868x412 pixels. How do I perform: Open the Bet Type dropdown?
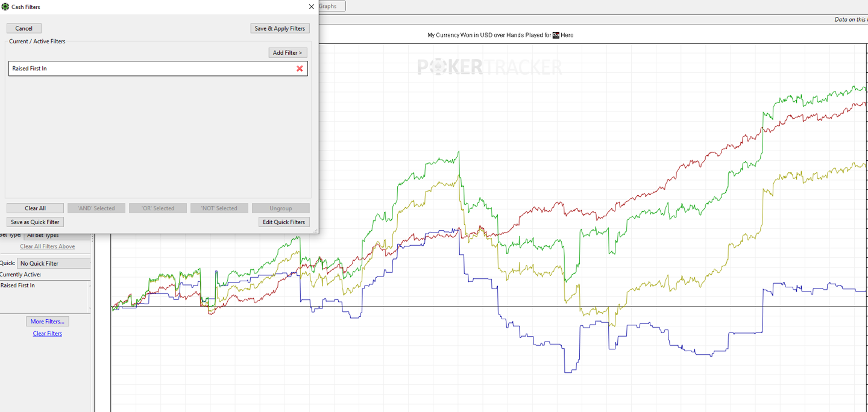click(x=58, y=236)
